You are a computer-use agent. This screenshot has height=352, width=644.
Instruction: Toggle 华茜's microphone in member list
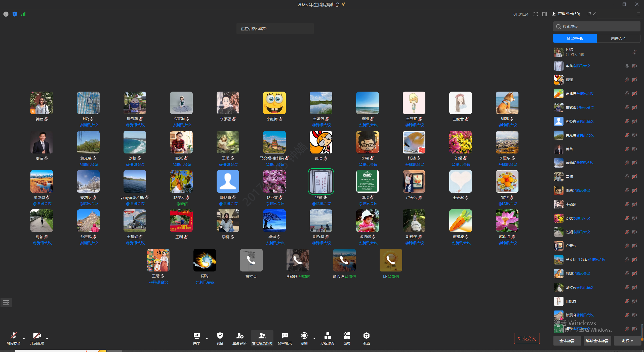(627, 66)
